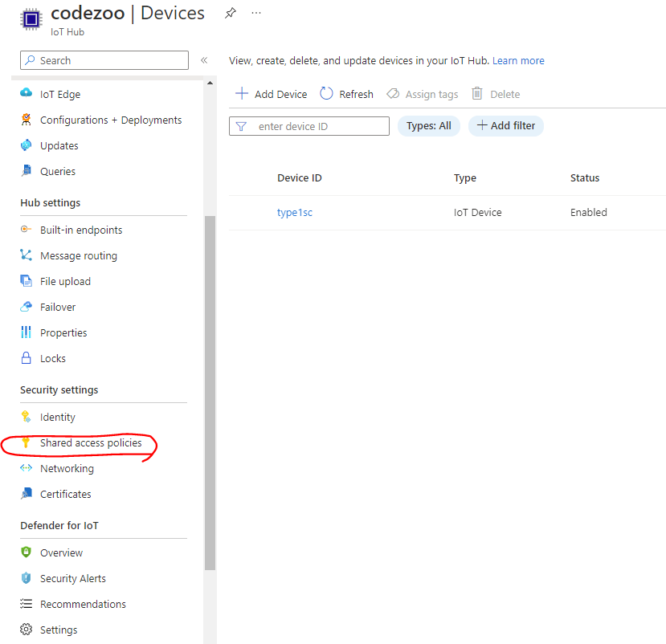The image size is (666, 644).
Task: Sort by Status column header
Action: click(x=584, y=178)
